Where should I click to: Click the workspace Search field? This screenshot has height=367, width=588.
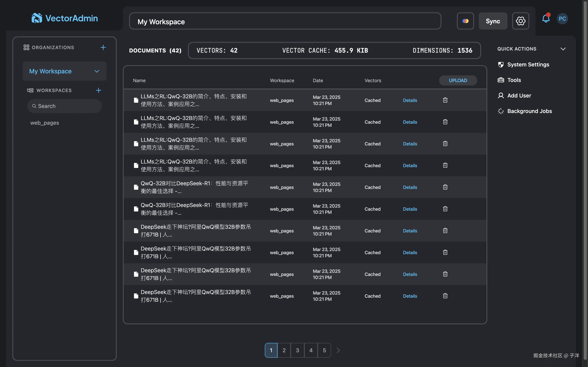click(64, 106)
